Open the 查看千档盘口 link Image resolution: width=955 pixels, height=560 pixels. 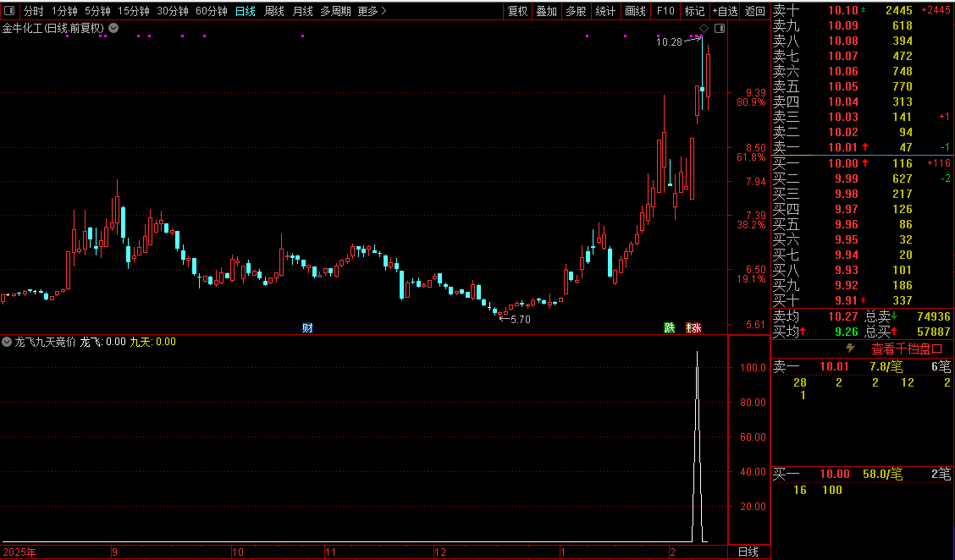click(x=907, y=349)
